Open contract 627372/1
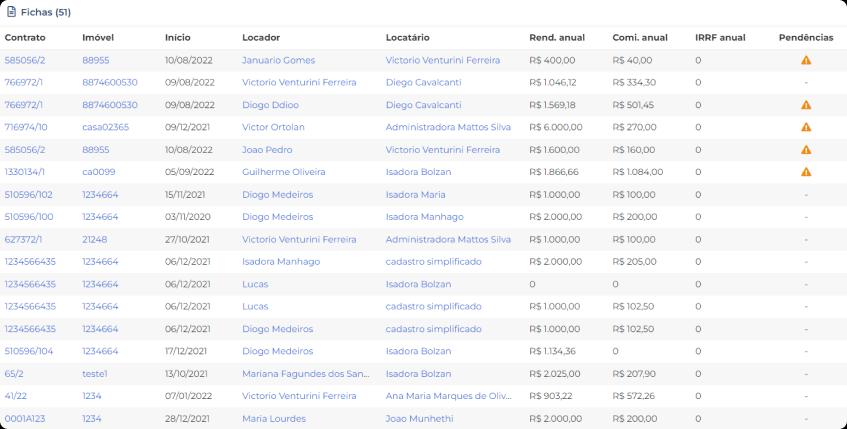Viewport: 847px width, 429px height. point(23,239)
